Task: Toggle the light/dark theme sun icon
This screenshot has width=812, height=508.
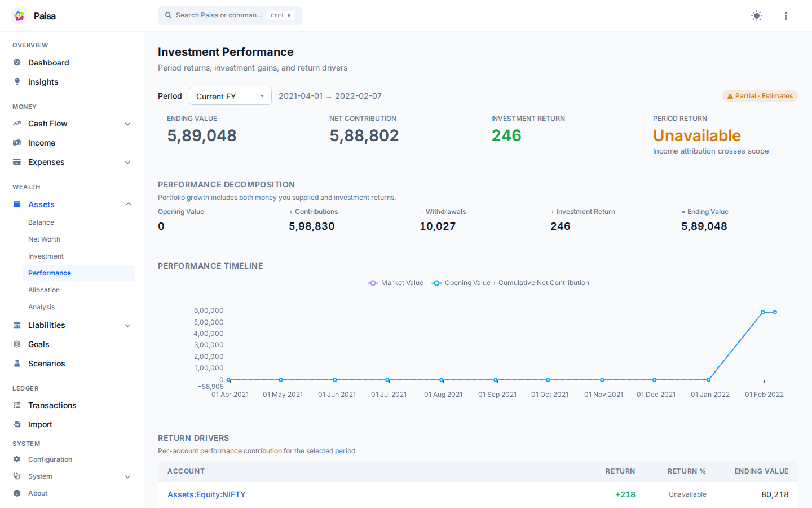Action: pyautogui.click(x=757, y=16)
